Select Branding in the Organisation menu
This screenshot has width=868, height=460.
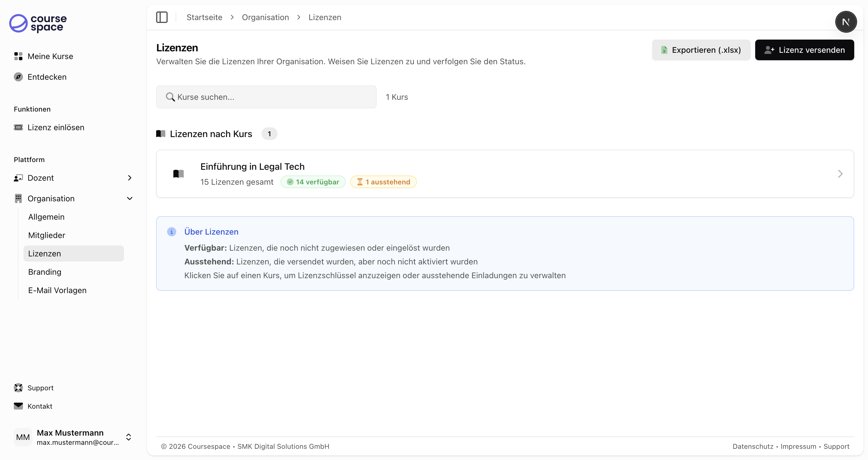point(44,272)
